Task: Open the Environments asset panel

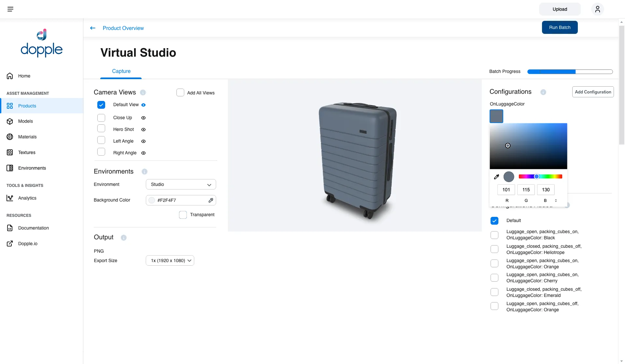Action: [x=10, y=168]
